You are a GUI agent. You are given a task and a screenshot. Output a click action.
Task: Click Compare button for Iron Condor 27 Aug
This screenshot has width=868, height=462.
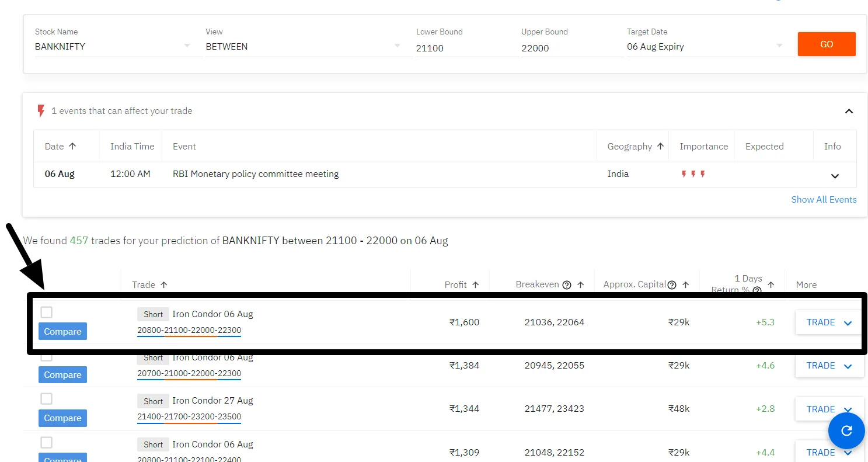click(x=62, y=418)
